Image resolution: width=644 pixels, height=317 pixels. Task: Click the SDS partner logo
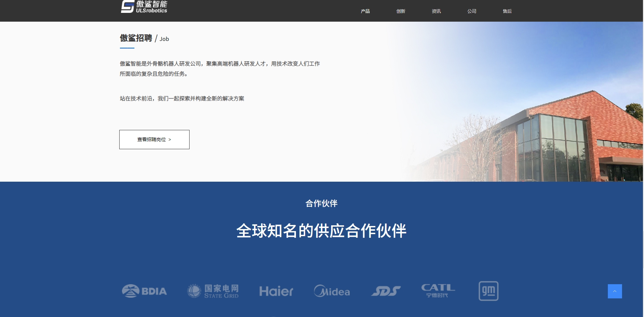(386, 291)
